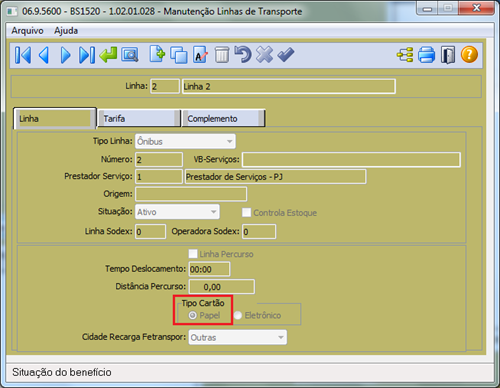The image size is (500, 388).
Task: Close the Manutenção Linhas de Transporte window
Action: (476, 8)
